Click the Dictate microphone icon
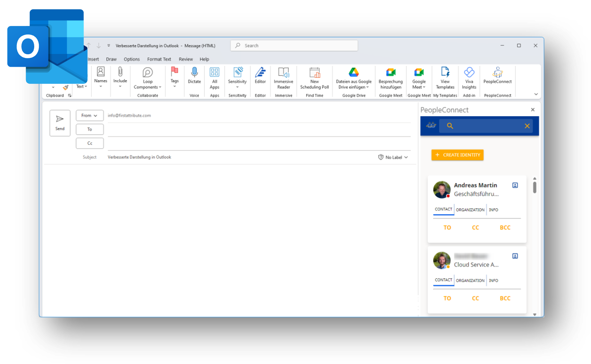This screenshot has height=364, width=591. click(x=194, y=73)
